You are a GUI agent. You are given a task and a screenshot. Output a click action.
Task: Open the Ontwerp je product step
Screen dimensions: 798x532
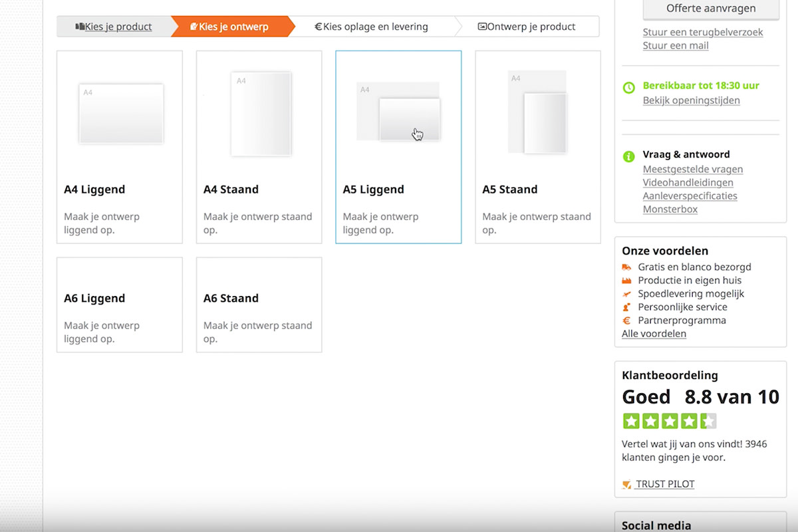pos(527,27)
